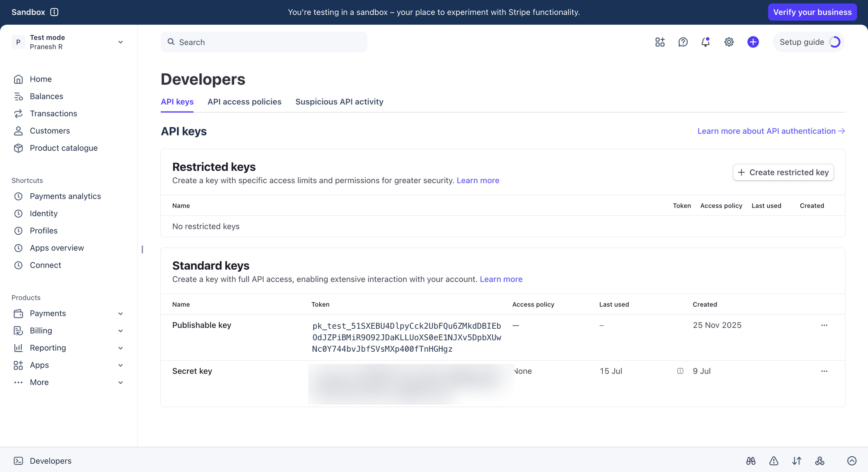Click 'No restricted keys' row text
This screenshot has width=868, height=472.
click(x=206, y=226)
